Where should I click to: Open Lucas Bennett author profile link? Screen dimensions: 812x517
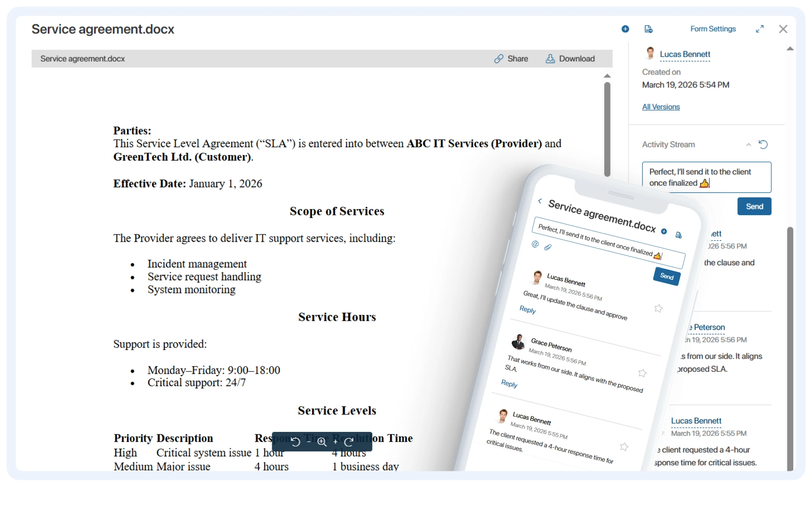click(685, 54)
